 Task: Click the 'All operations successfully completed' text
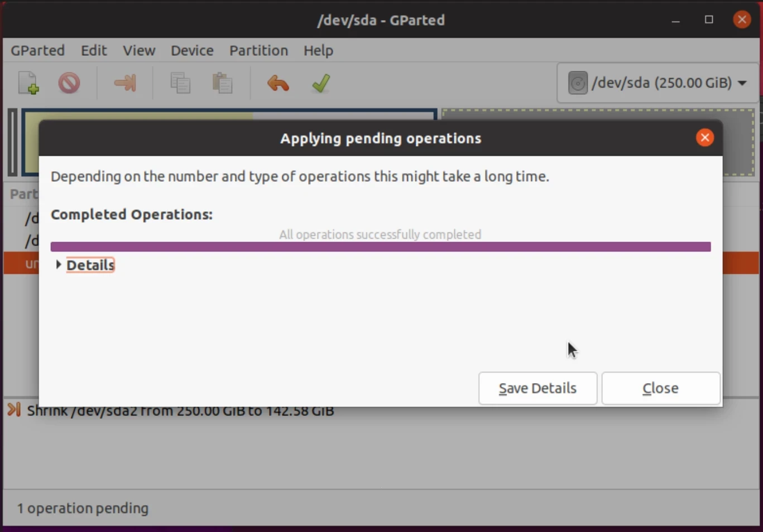[380, 235]
